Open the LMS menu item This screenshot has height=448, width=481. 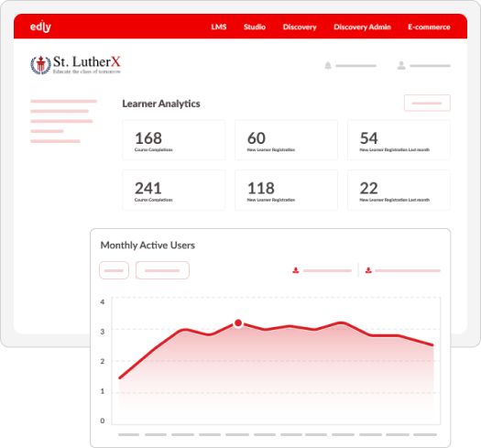pos(219,27)
